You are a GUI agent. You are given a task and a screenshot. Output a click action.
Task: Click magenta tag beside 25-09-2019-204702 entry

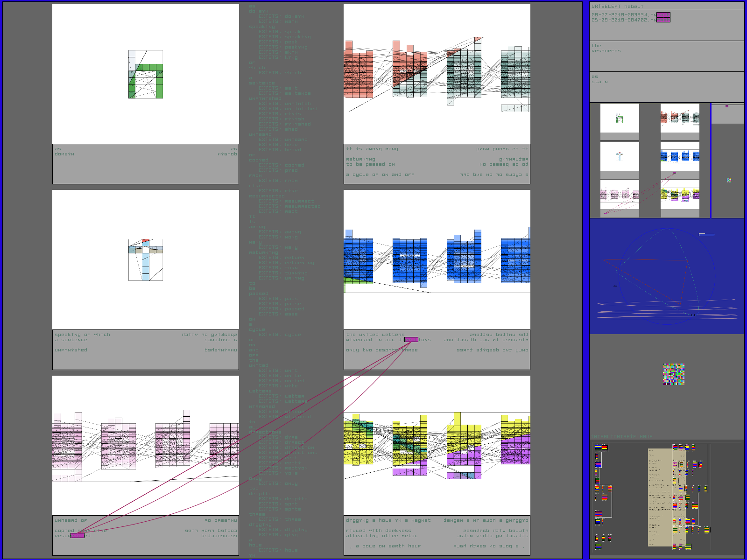click(x=663, y=20)
